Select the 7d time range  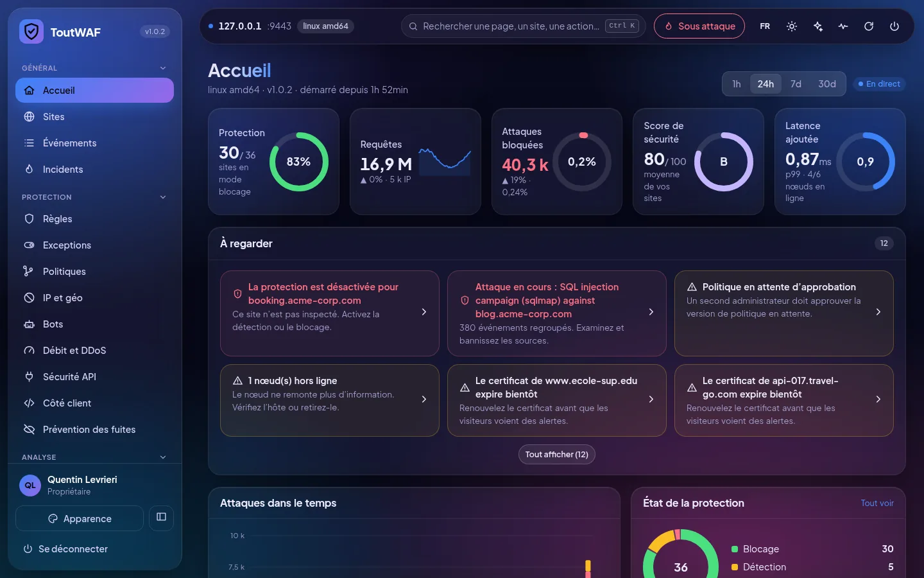[796, 84]
